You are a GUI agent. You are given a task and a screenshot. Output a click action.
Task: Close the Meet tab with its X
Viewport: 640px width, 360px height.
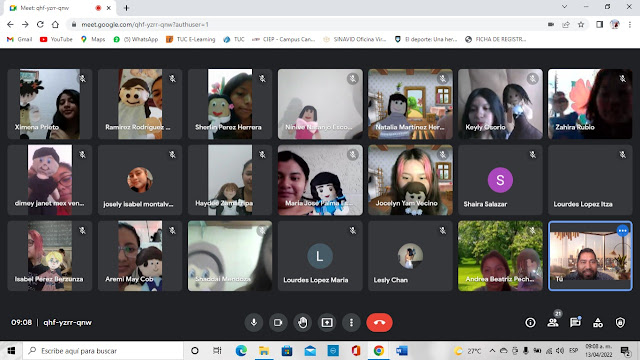coord(109,8)
